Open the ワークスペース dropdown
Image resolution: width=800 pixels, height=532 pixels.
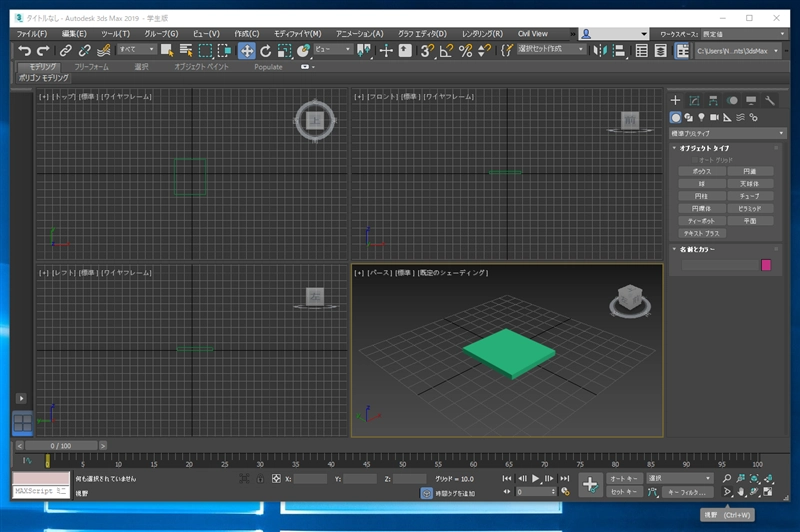(743, 34)
